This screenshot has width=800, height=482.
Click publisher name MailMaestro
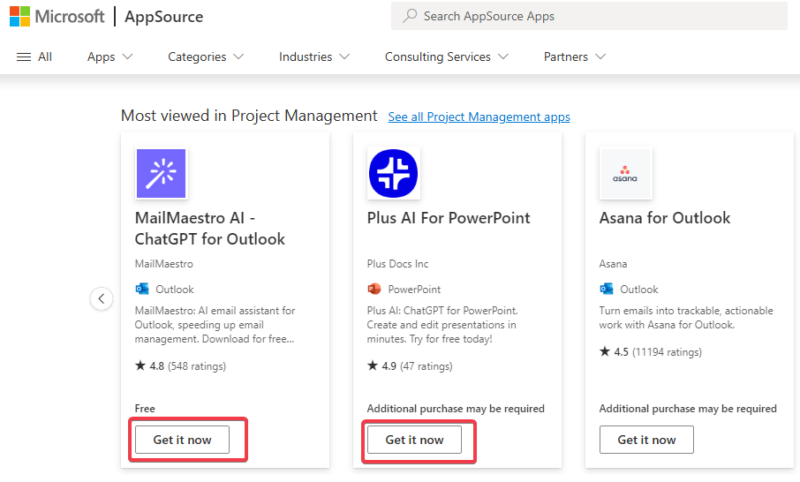pyautogui.click(x=164, y=264)
